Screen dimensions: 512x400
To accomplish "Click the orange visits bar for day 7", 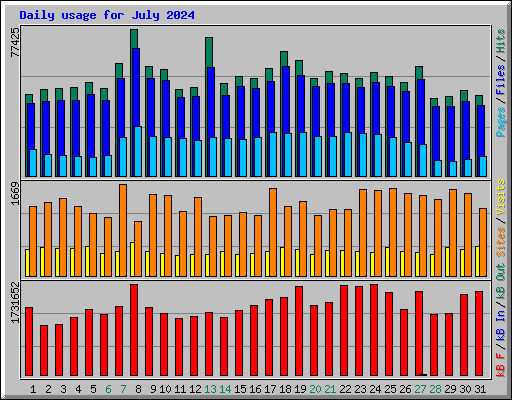I will [123, 230].
